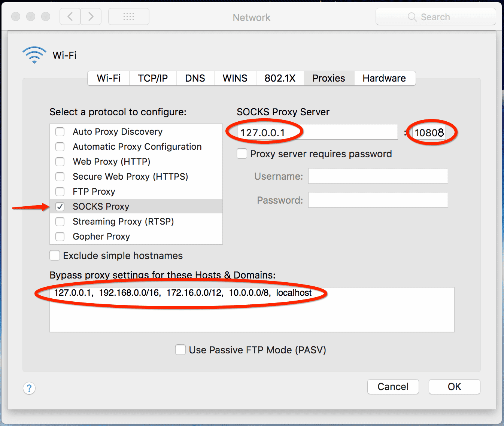Enable the Auto Proxy Discovery checkbox
Image resolution: width=504 pixels, height=426 pixels.
point(60,132)
